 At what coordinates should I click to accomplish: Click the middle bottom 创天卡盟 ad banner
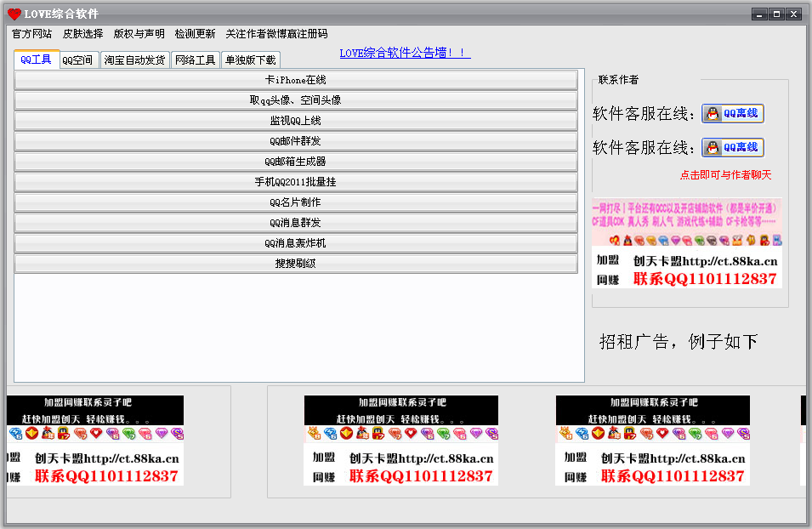[x=400, y=441]
